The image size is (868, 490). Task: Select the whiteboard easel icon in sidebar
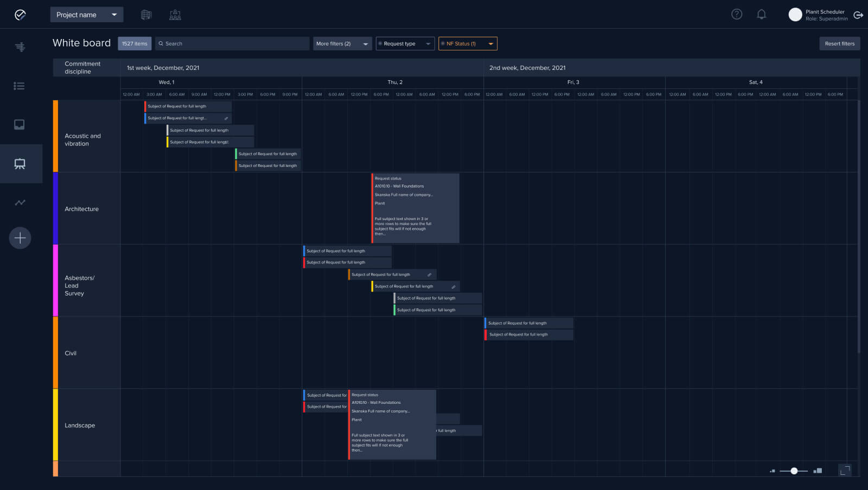(x=20, y=164)
